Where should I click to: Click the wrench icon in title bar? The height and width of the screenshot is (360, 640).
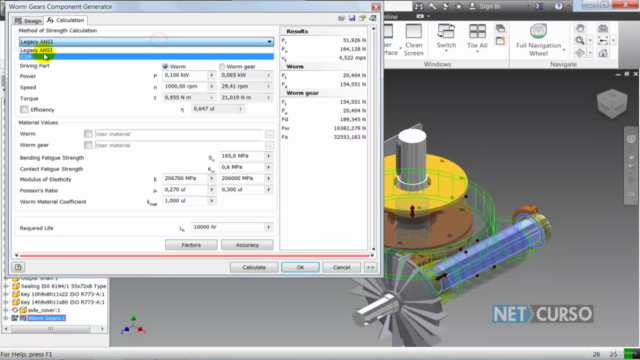point(432,6)
